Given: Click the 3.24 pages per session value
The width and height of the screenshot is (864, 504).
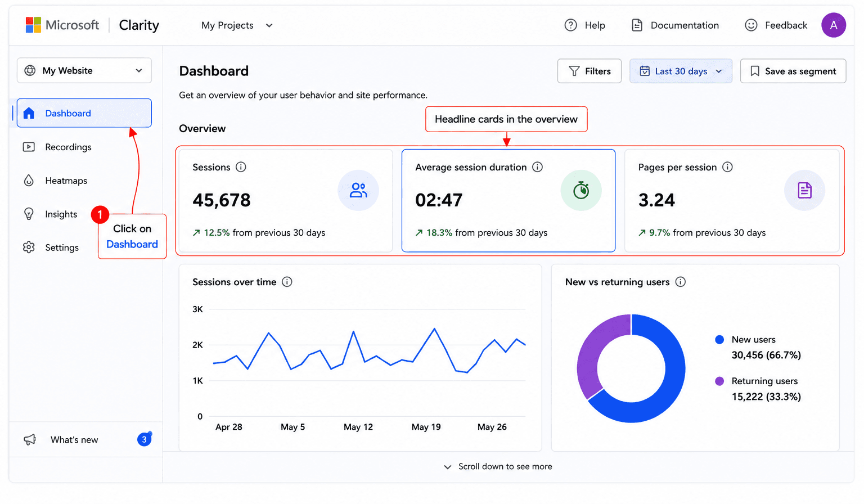Looking at the screenshot, I should [656, 200].
